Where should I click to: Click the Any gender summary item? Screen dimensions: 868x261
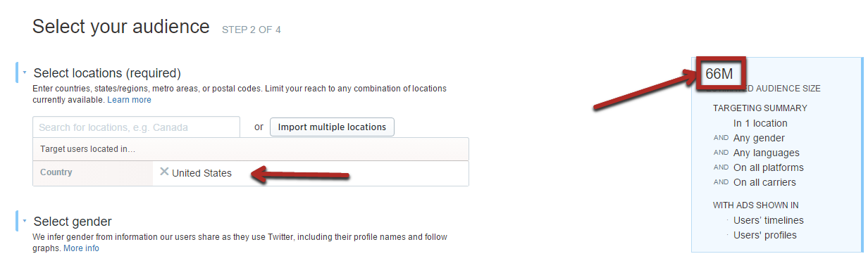(759, 138)
